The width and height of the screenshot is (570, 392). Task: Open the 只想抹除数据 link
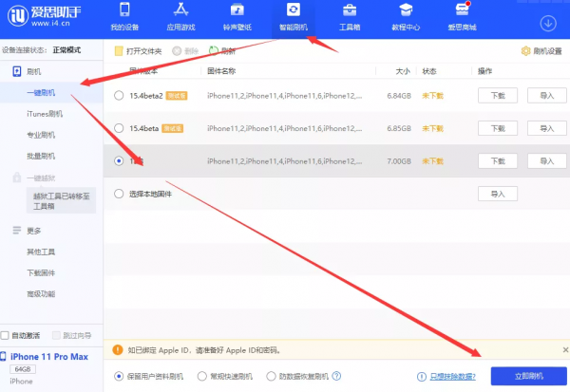[x=452, y=377]
